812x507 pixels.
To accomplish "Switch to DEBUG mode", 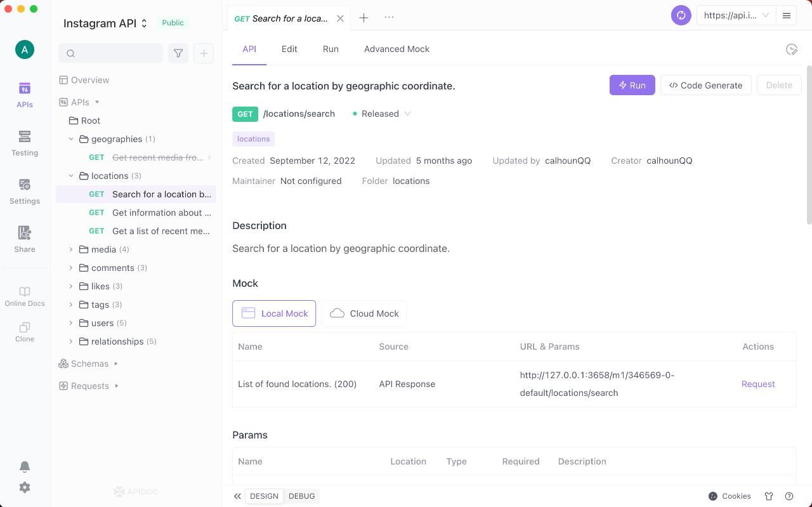I will pos(302,496).
